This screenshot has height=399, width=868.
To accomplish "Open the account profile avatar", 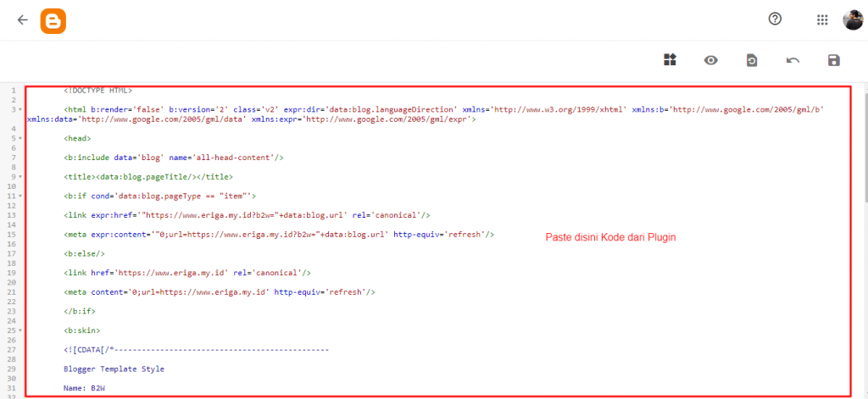I will (853, 20).
